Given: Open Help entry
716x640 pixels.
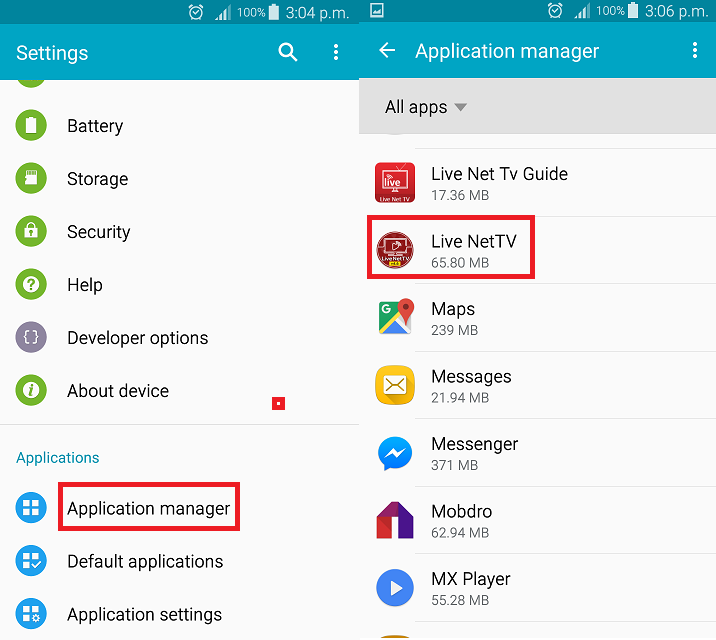Looking at the screenshot, I should pos(179,284).
